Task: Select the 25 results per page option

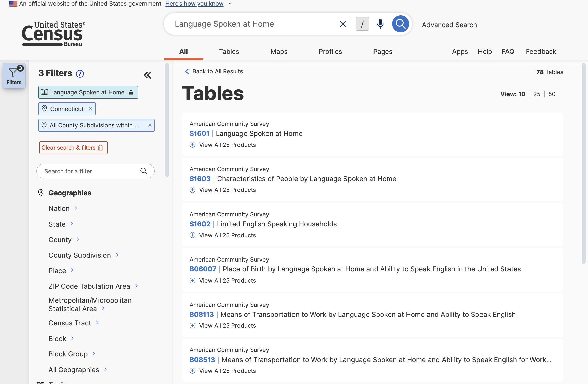Action: 537,94
